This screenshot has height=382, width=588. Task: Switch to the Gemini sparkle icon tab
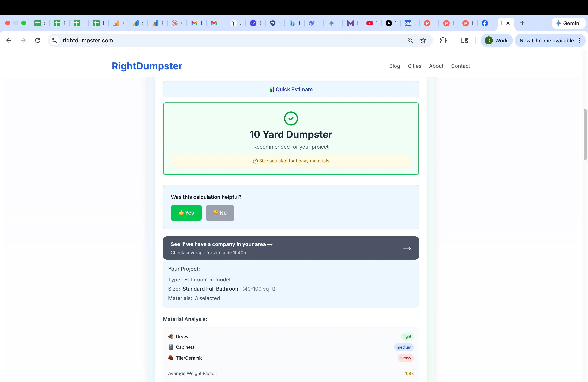click(331, 23)
